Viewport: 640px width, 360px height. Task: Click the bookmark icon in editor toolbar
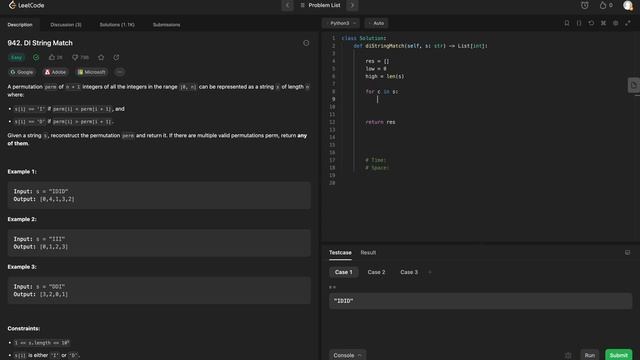point(567,23)
